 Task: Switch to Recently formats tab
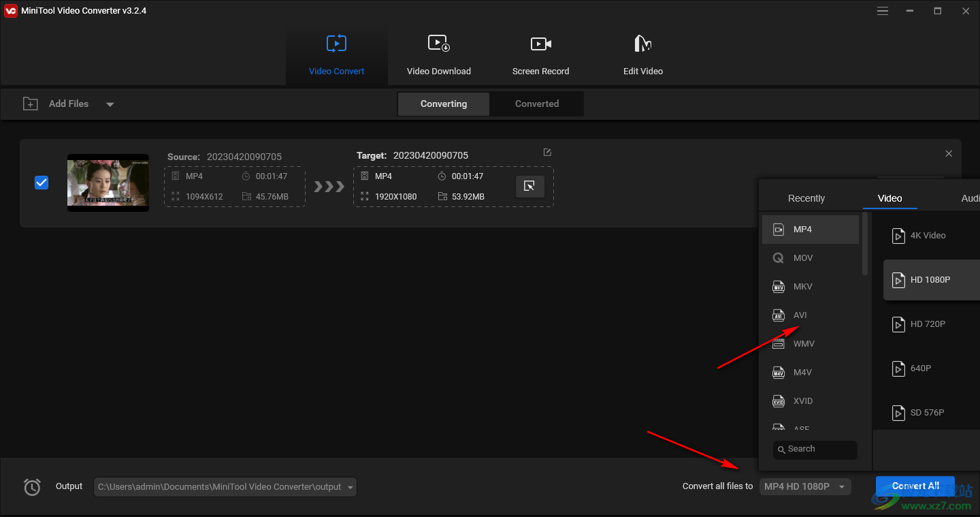coord(806,198)
